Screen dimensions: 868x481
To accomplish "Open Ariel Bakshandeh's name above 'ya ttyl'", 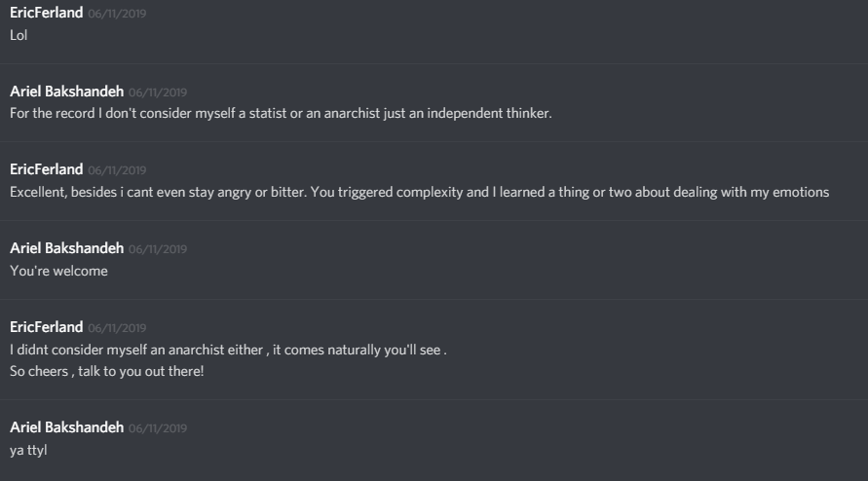I will point(66,427).
